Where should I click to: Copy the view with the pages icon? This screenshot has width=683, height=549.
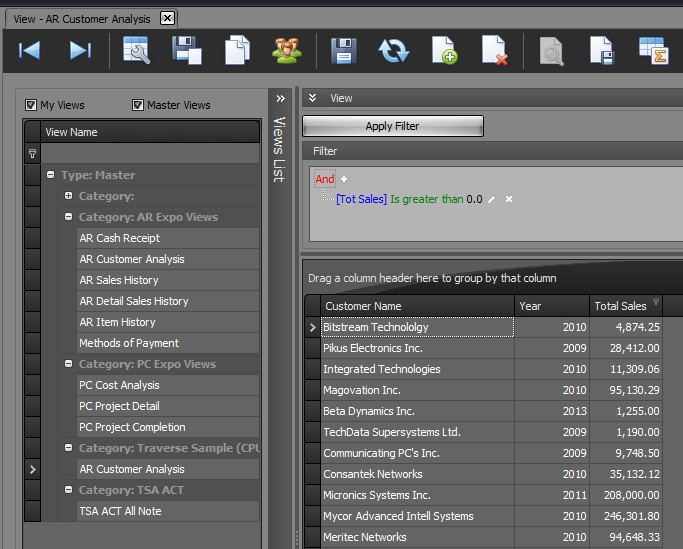point(237,50)
